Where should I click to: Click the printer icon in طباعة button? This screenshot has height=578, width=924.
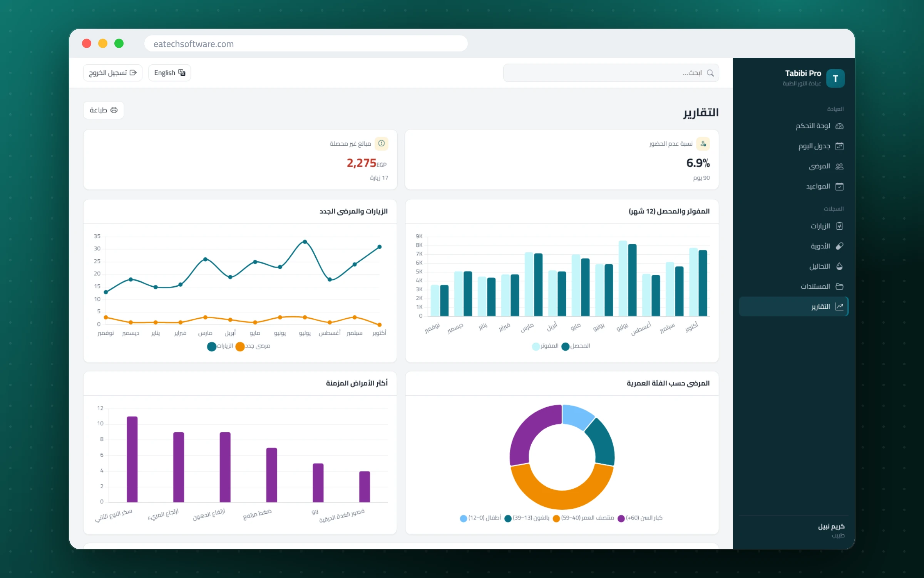[114, 110]
